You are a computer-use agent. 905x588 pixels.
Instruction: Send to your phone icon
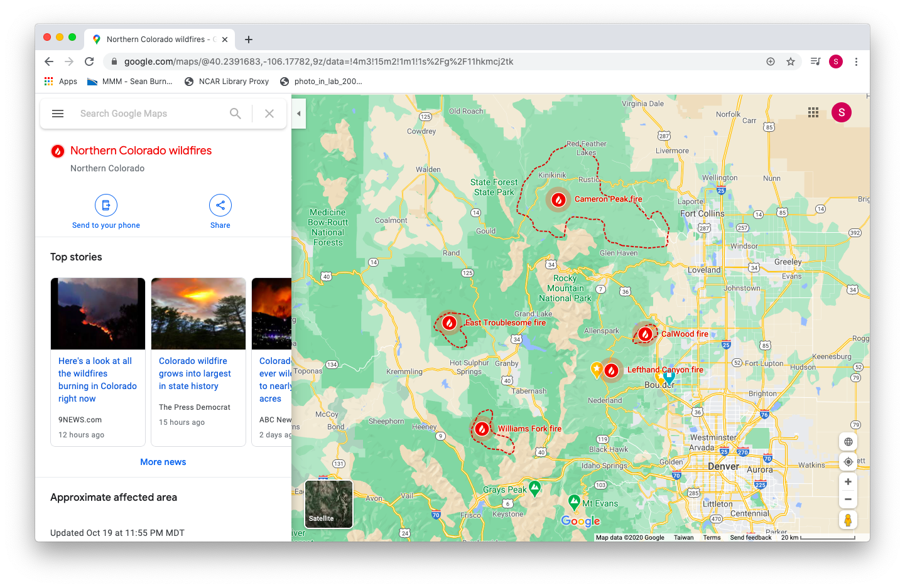point(106,205)
